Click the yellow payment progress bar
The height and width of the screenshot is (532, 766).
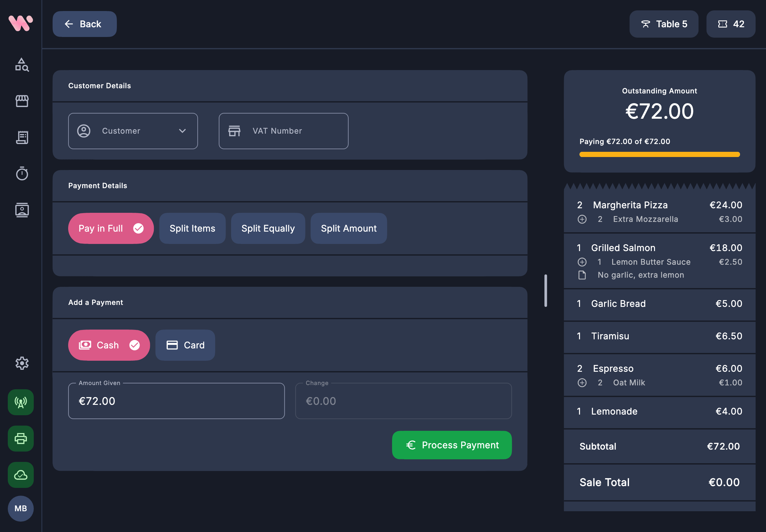tap(659, 154)
